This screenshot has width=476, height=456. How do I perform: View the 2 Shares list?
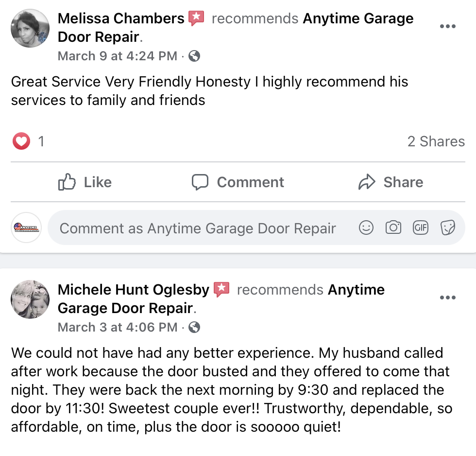pos(436,141)
